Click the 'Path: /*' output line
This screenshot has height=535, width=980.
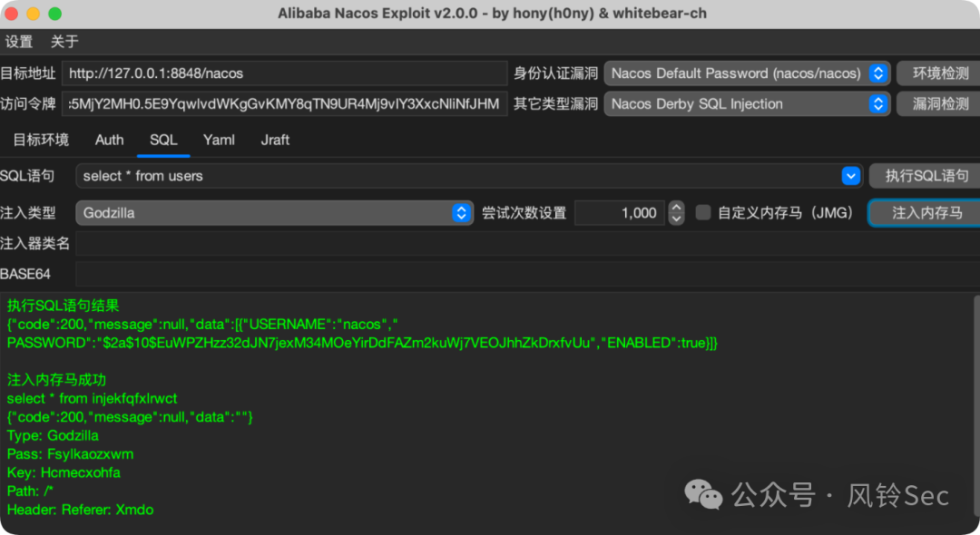(x=30, y=491)
